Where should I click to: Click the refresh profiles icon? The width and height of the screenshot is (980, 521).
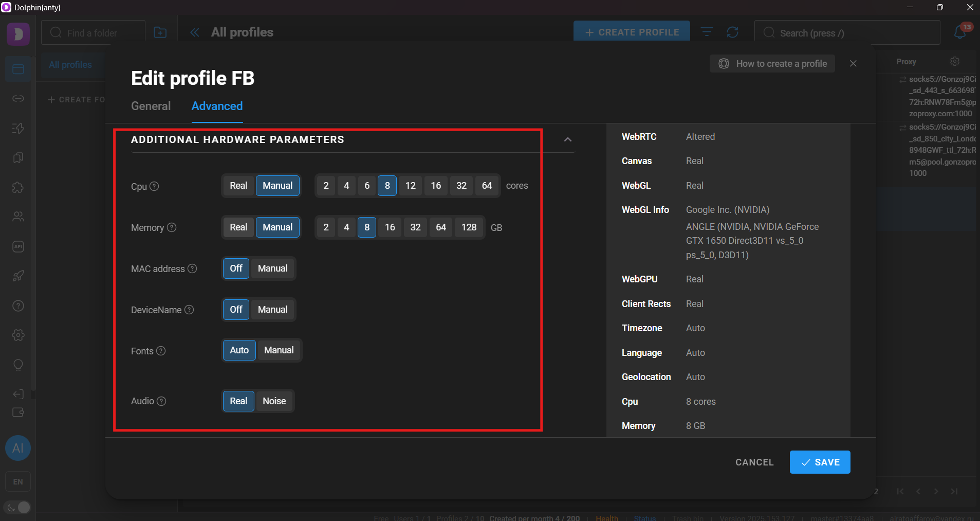(732, 32)
